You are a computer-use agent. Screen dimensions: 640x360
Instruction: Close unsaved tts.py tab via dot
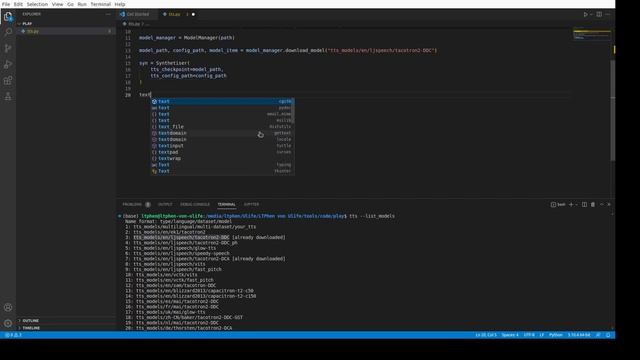[x=193, y=14]
